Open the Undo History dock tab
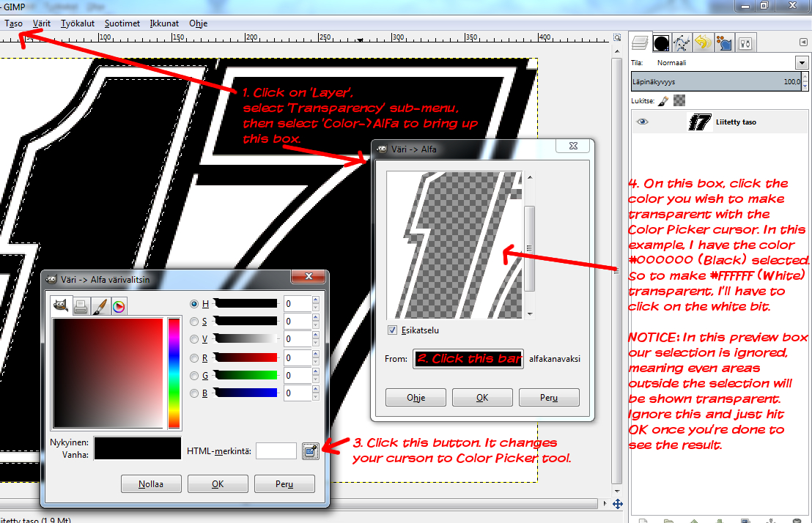This screenshot has height=523, width=812. (x=703, y=43)
